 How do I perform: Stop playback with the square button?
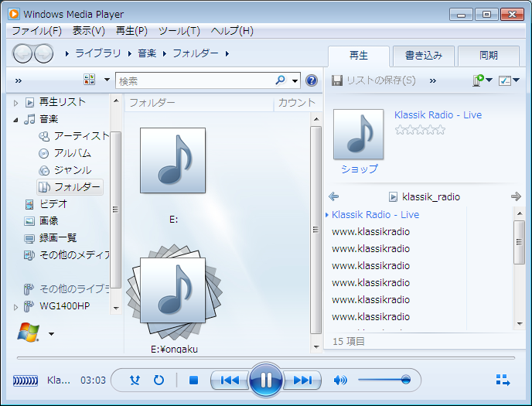point(193,380)
